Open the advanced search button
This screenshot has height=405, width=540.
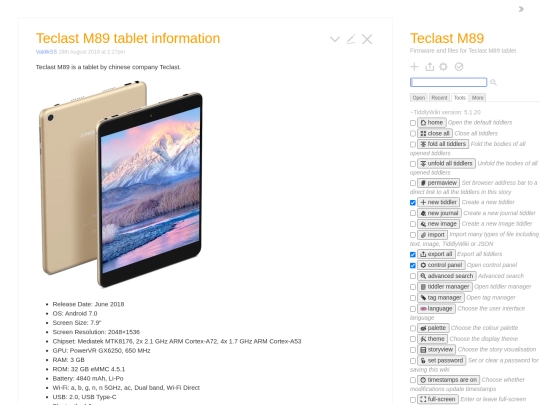click(x=447, y=276)
